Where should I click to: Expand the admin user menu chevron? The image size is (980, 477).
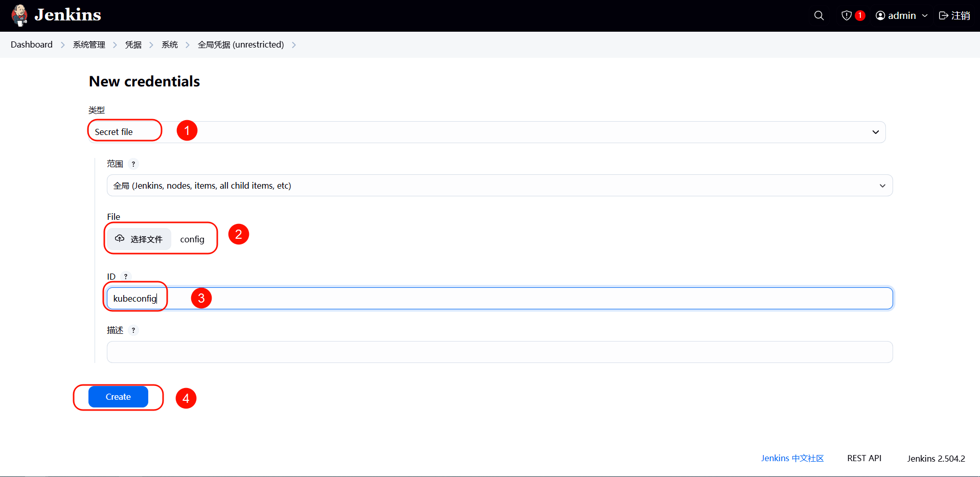click(925, 16)
